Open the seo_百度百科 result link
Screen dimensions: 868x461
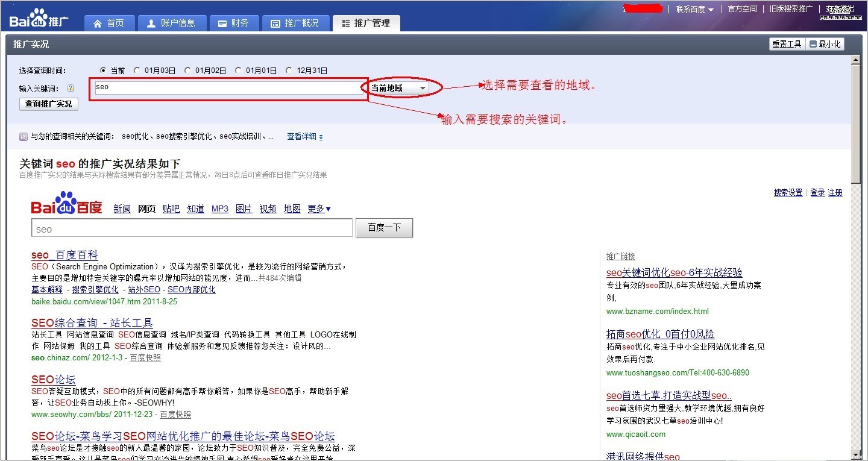[x=64, y=255]
